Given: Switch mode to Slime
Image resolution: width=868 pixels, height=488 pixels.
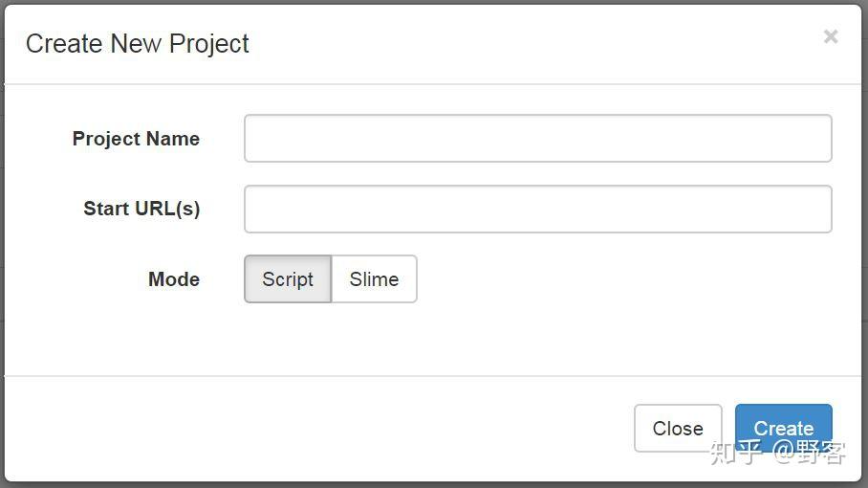Looking at the screenshot, I should pyautogui.click(x=374, y=278).
